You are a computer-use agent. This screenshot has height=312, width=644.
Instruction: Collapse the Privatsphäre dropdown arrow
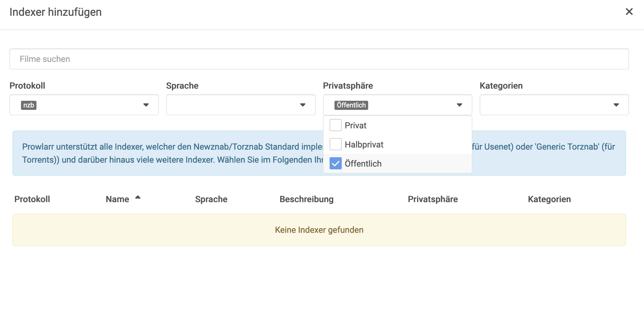tap(459, 105)
